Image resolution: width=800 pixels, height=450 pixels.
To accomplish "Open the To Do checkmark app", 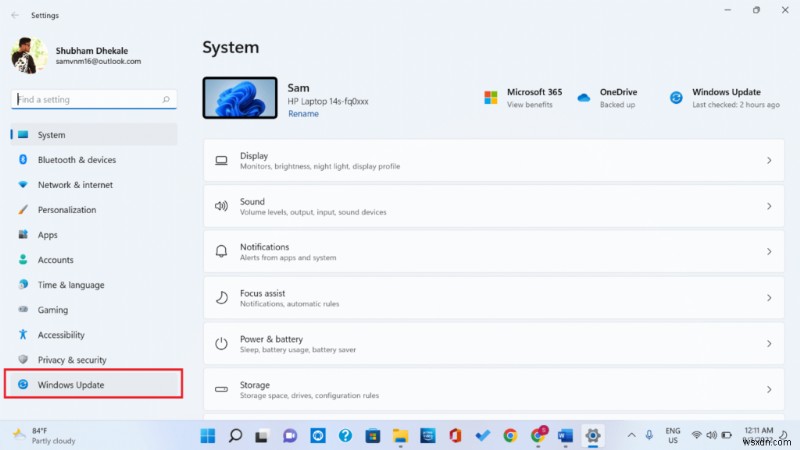I will [483, 436].
